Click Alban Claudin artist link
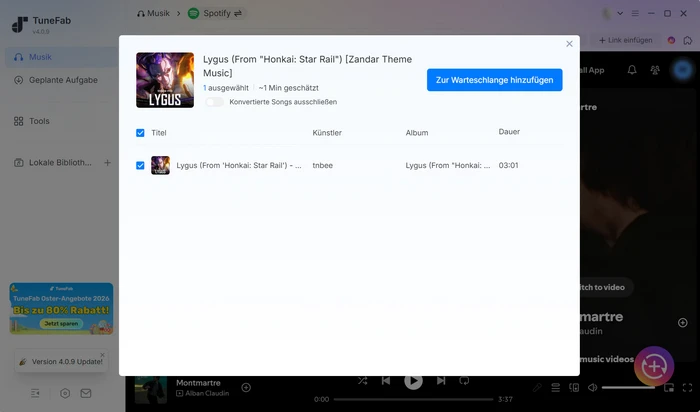Screen dimensions: 700x412 pyautogui.click(x=207, y=393)
